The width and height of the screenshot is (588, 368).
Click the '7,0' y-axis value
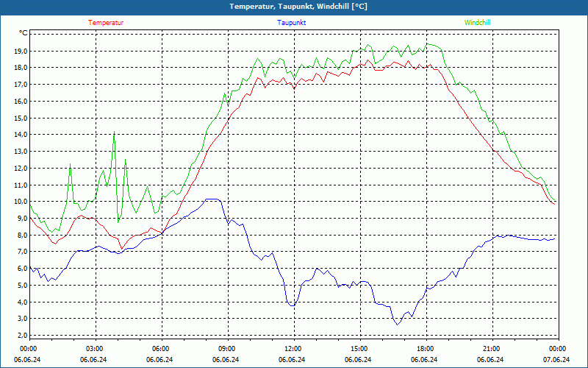[x=23, y=252]
